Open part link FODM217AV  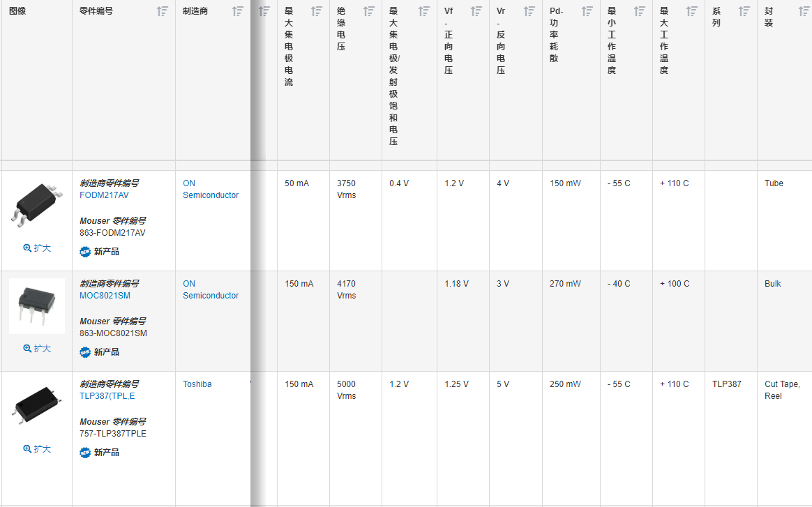pos(104,195)
